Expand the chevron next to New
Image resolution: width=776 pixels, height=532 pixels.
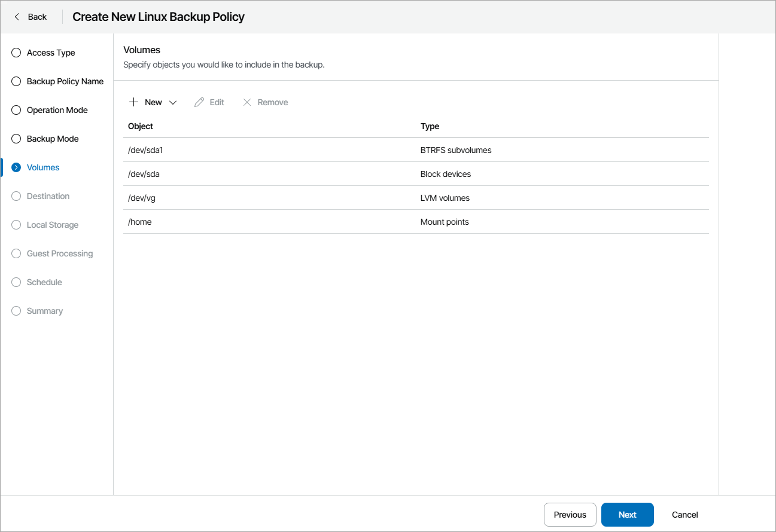click(173, 102)
